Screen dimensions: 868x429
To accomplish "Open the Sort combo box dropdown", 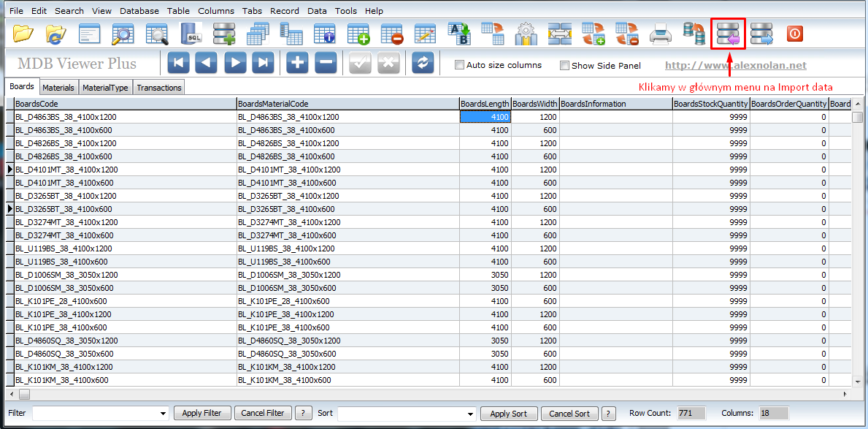I will (x=469, y=414).
